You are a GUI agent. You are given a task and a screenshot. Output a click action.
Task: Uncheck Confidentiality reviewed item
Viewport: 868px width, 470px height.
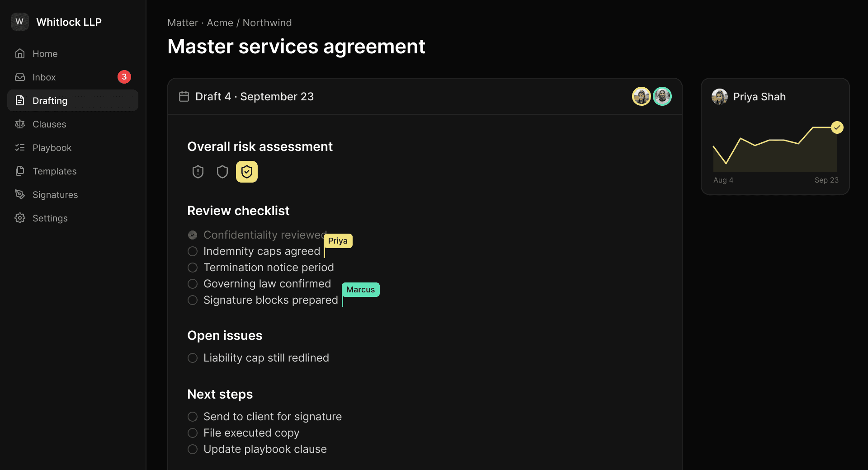coord(193,235)
